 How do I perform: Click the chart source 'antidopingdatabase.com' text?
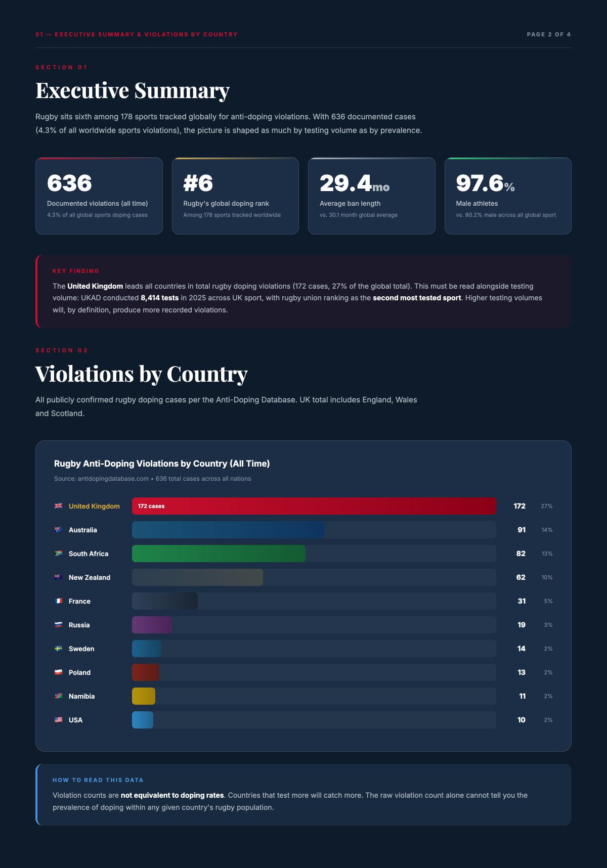coord(113,479)
